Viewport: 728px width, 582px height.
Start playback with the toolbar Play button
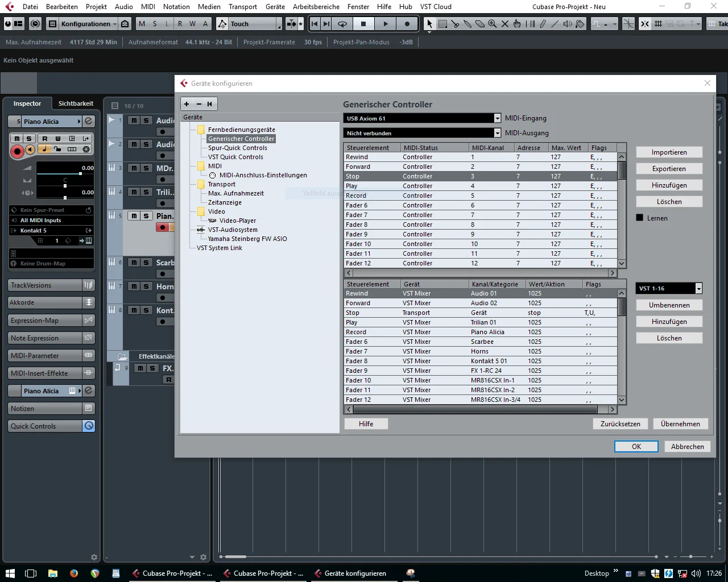click(x=386, y=24)
